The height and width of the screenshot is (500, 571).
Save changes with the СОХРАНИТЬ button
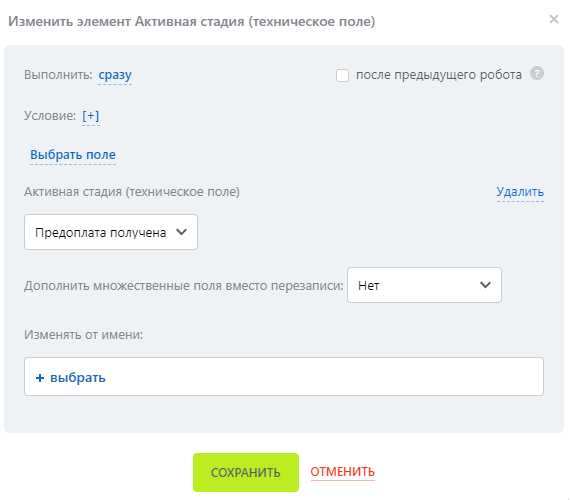(x=246, y=472)
